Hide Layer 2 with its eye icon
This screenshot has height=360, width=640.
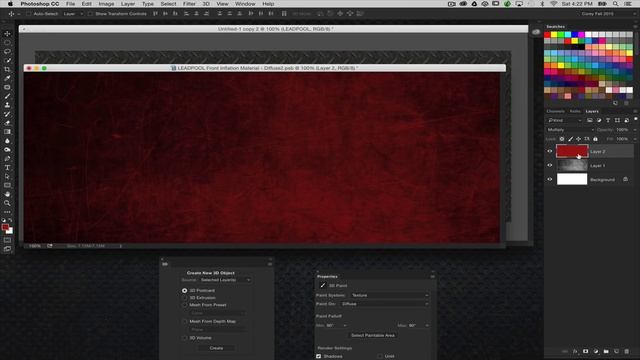[550, 151]
